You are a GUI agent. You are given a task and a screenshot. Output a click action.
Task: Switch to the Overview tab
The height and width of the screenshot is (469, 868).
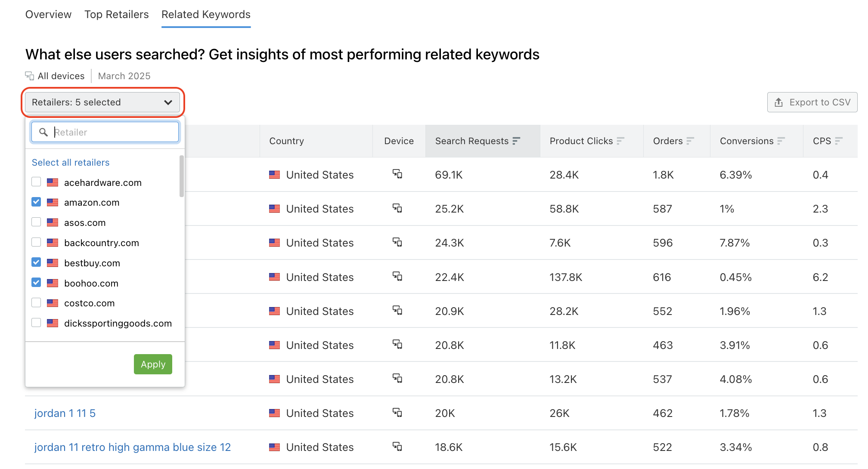tap(48, 14)
